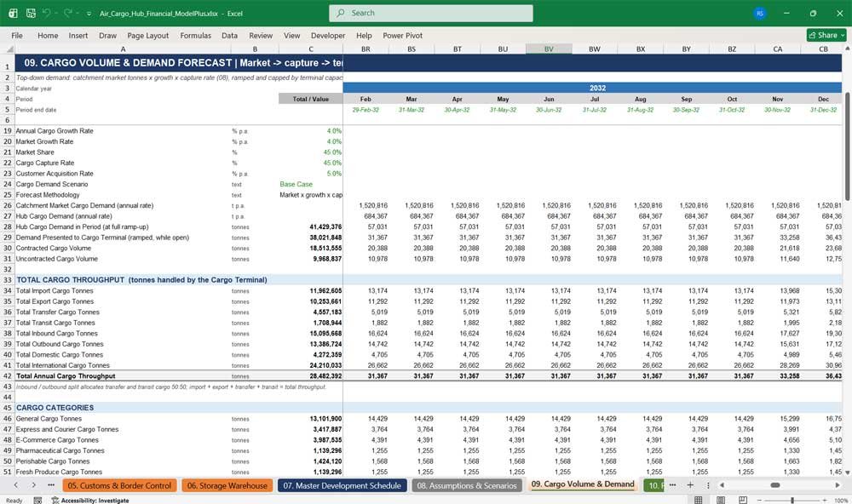Add a new sheet with plus button
The image size is (852, 504).
[690, 485]
